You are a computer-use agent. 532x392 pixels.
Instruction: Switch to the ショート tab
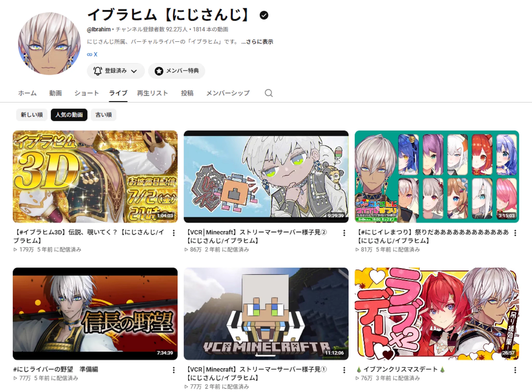coord(87,93)
